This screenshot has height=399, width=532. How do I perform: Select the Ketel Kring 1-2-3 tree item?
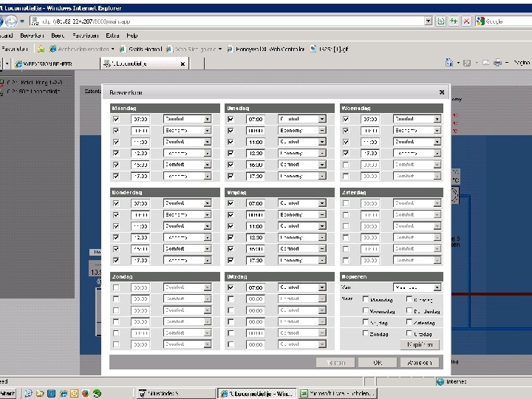(x=34, y=83)
